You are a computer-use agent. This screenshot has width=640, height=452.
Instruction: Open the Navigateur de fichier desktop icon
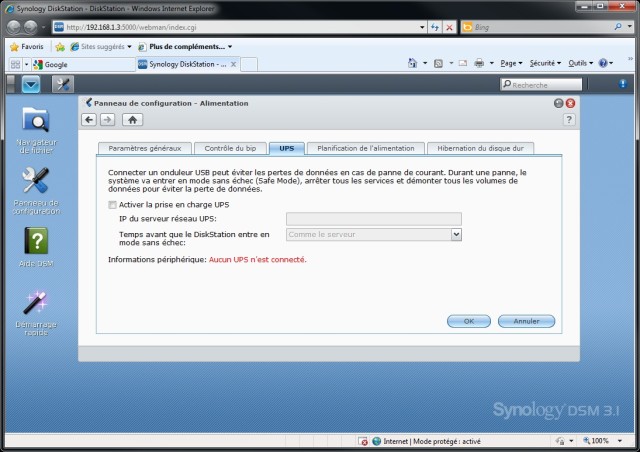click(x=36, y=121)
